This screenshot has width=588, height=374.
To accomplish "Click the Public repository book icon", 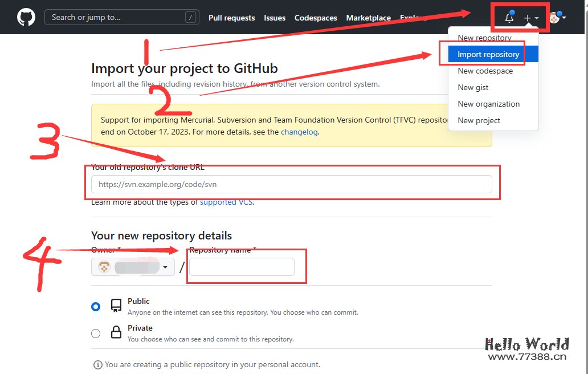I will 116,306.
